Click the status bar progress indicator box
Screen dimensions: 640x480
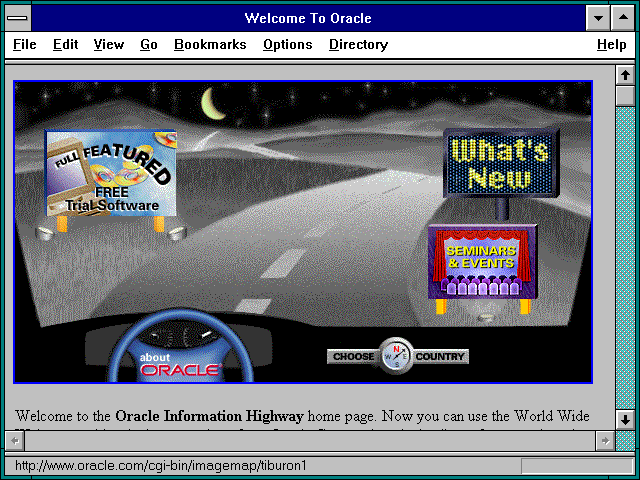(x=577, y=466)
